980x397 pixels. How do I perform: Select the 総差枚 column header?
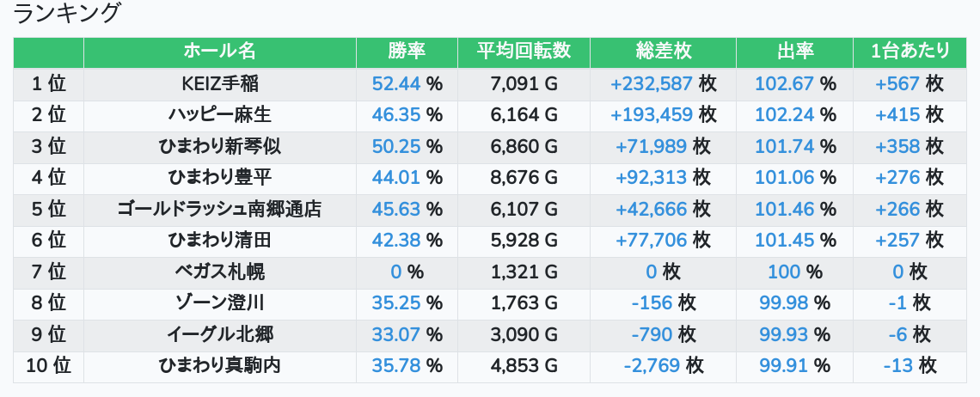663,52
